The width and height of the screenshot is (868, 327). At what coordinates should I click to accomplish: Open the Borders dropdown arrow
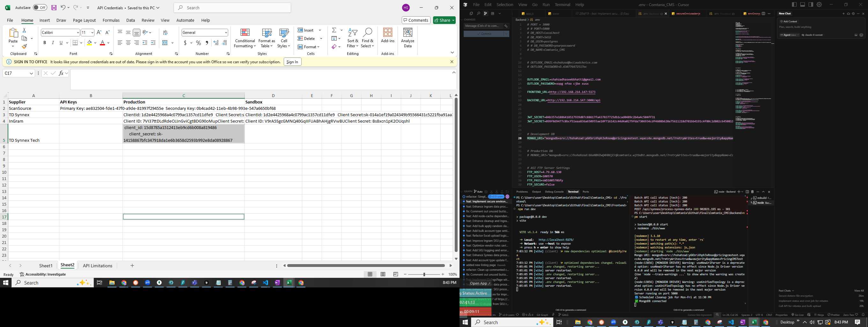81,43
